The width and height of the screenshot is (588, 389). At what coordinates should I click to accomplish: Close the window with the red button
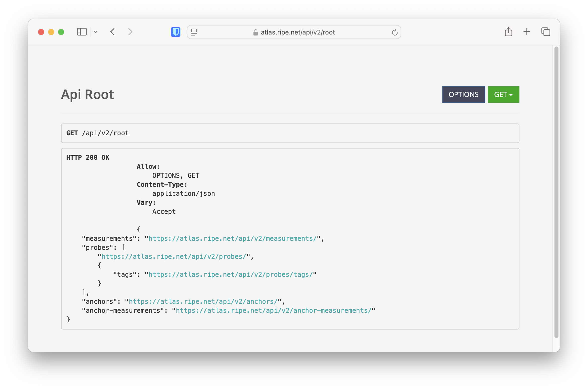tap(41, 32)
